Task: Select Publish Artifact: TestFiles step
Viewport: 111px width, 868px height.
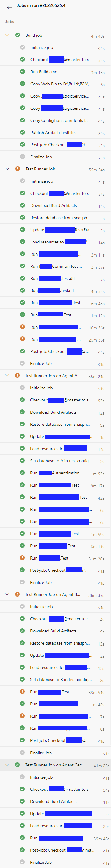Action: click(x=55, y=133)
